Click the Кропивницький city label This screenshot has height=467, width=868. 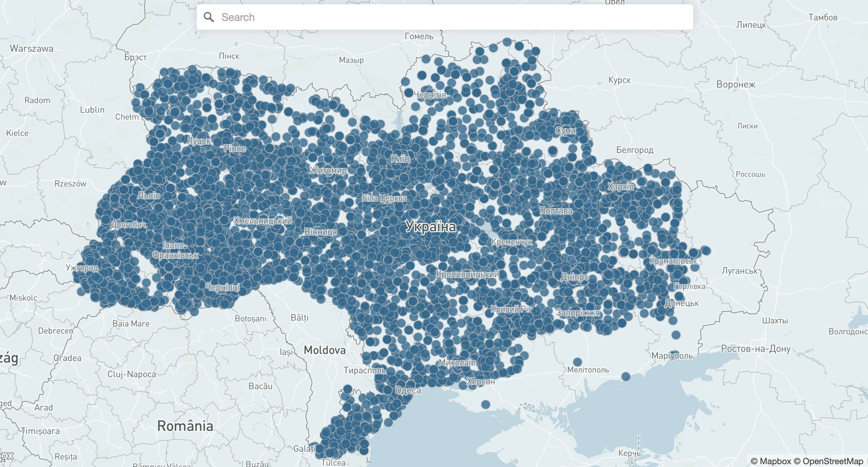[x=467, y=274]
